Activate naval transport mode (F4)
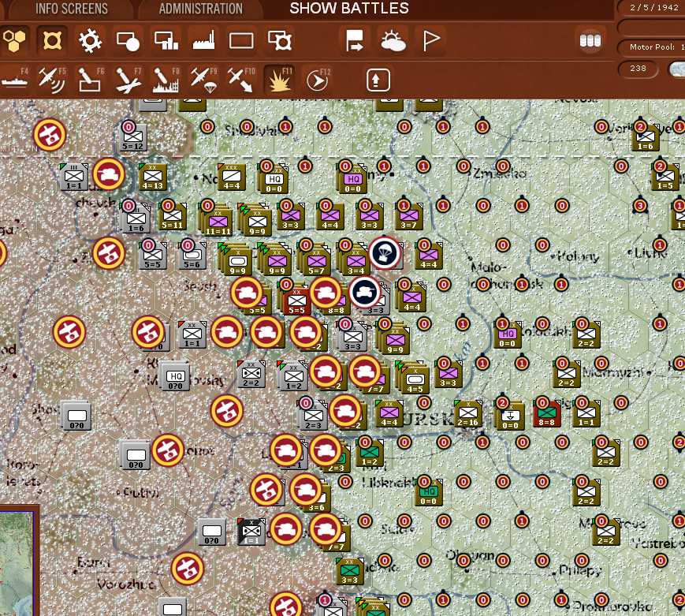This screenshot has height=616, width=685. click(15, 79)
